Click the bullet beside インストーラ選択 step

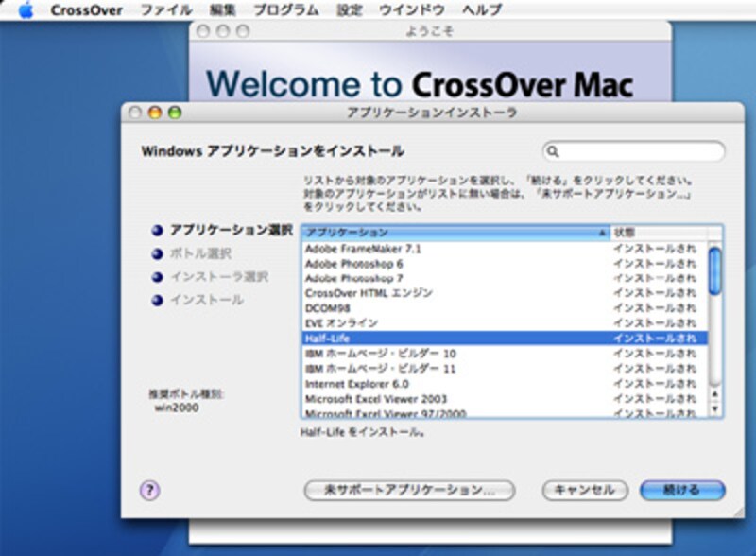click(x=157, y=277)
